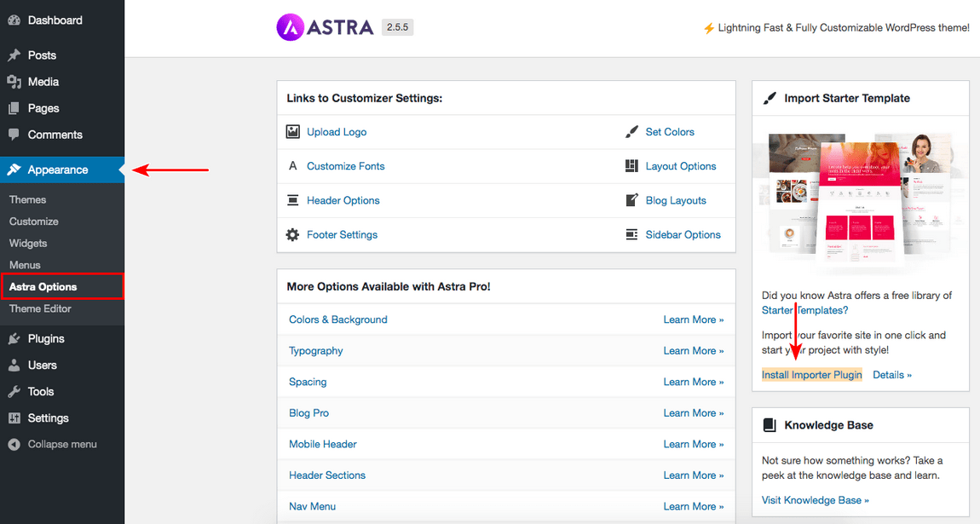The image size is (980, 524).
Task: Click Learn More for Spacing
Action: (693, 382)
